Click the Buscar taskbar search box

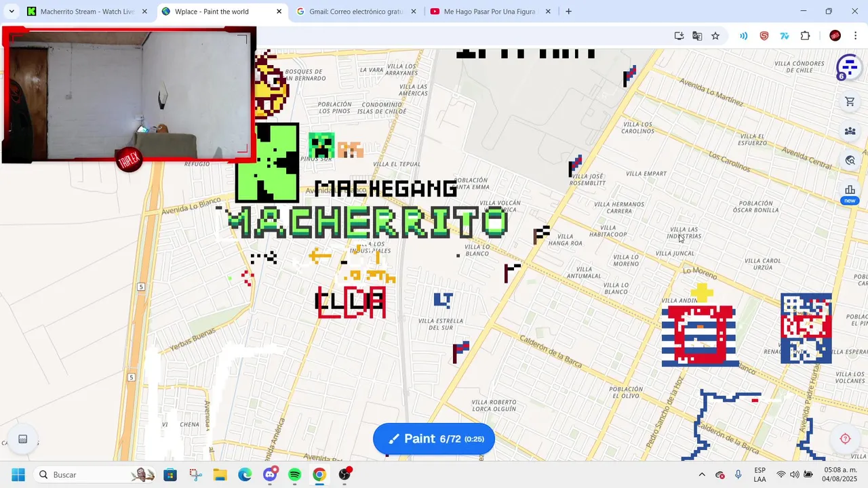coord(94,474)
